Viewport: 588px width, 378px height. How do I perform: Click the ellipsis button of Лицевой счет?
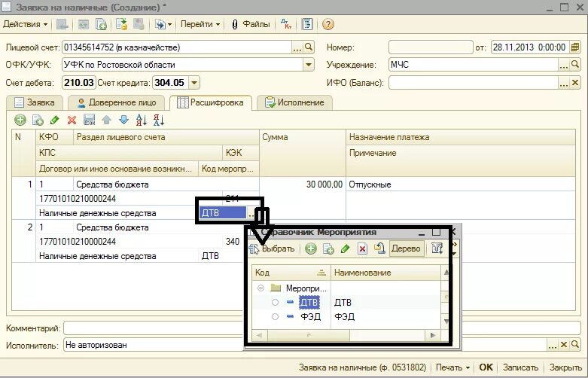[297, 47]
